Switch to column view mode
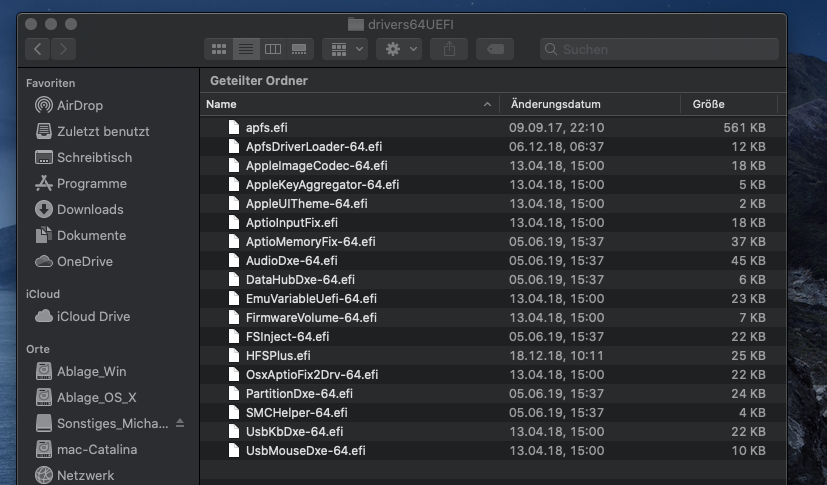This screenshot has height=485, width=827. 272,48
